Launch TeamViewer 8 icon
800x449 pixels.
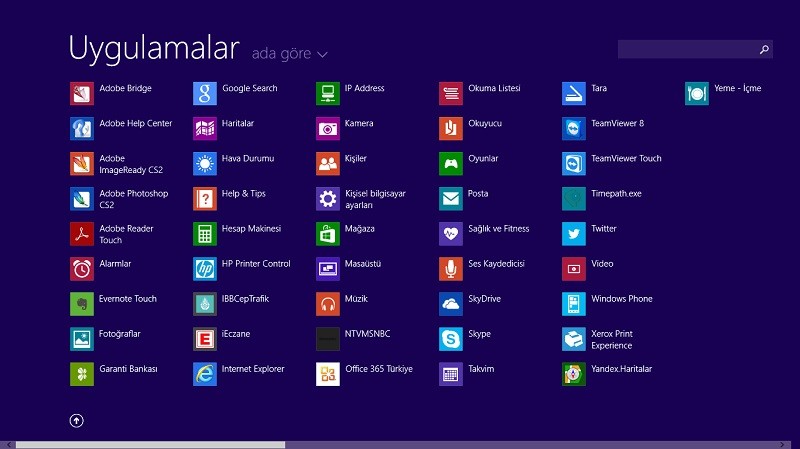pos(573,129)
